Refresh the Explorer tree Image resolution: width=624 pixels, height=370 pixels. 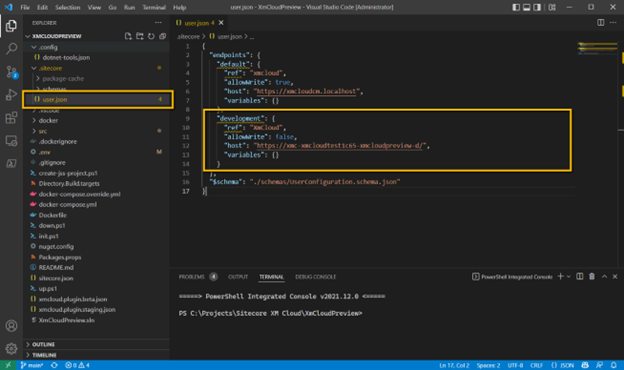(151, 36)
